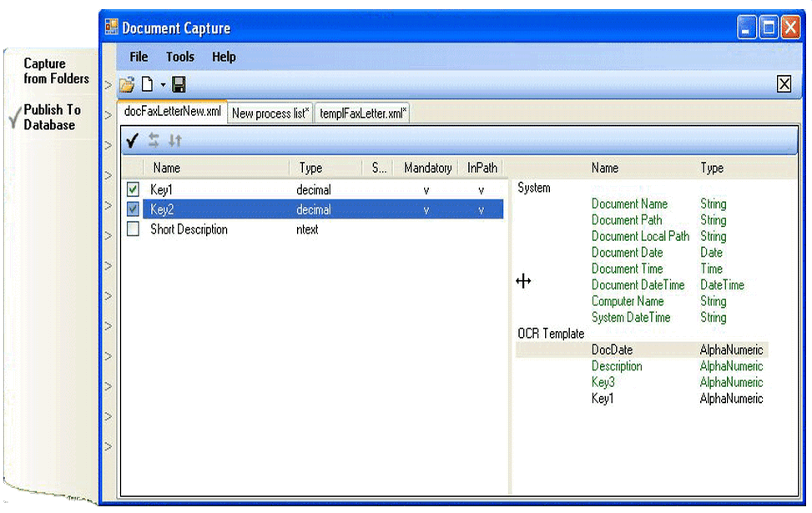This screenshot has width=812, height=513.
Task: Click the up-down sort arrows icon
Action: [174, 141]
